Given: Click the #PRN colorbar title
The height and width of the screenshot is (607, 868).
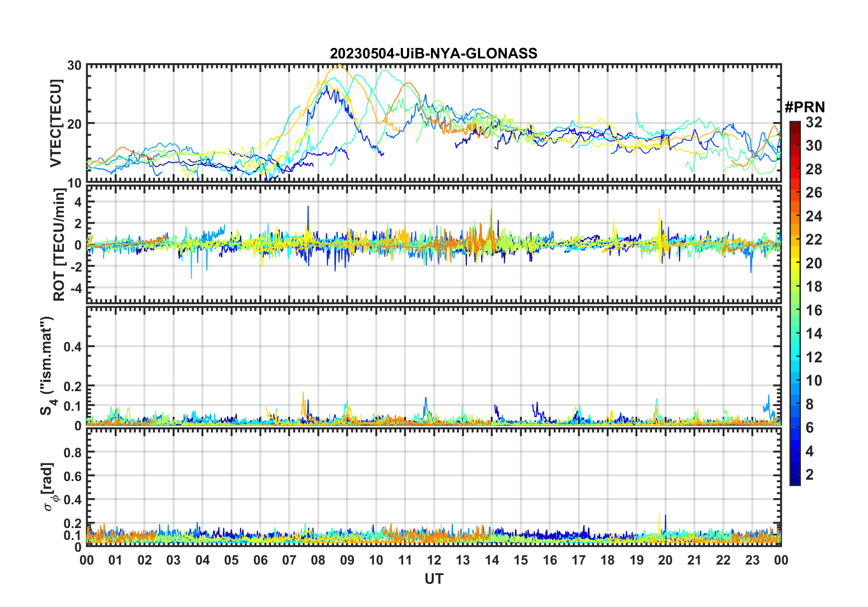Looking at the screenshot, I should [x=805, y=107].
